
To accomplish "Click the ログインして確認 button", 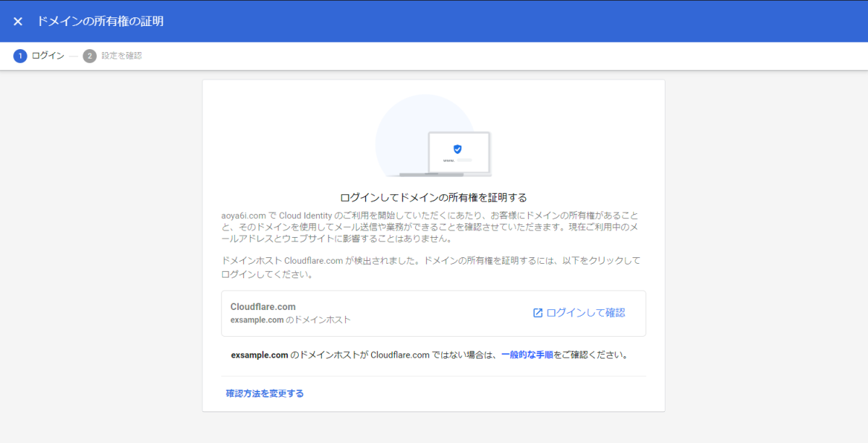I will pos(579,313).
